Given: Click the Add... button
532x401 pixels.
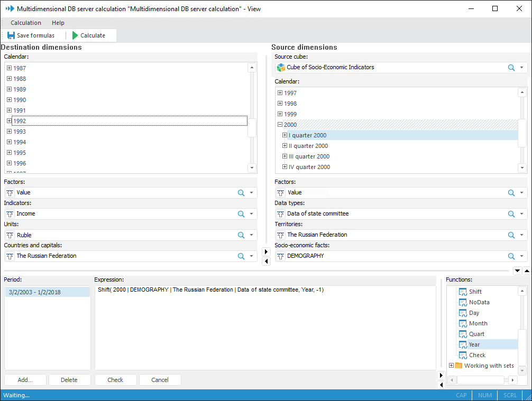Looking at the screenshot, I should [x=25, y=380].
